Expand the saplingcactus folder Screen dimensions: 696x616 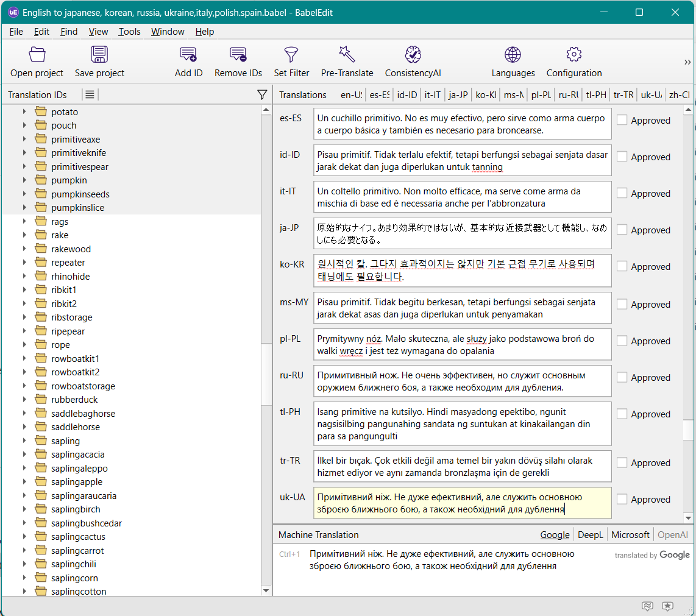click(x=24, y=537)
